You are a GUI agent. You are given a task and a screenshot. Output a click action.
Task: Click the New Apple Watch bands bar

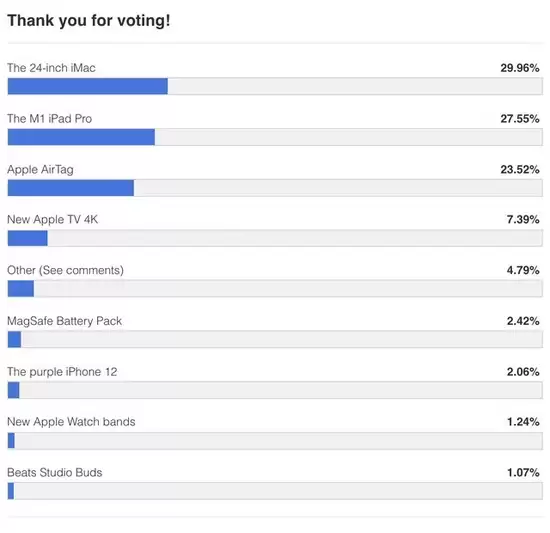click(x=275, y=441)
